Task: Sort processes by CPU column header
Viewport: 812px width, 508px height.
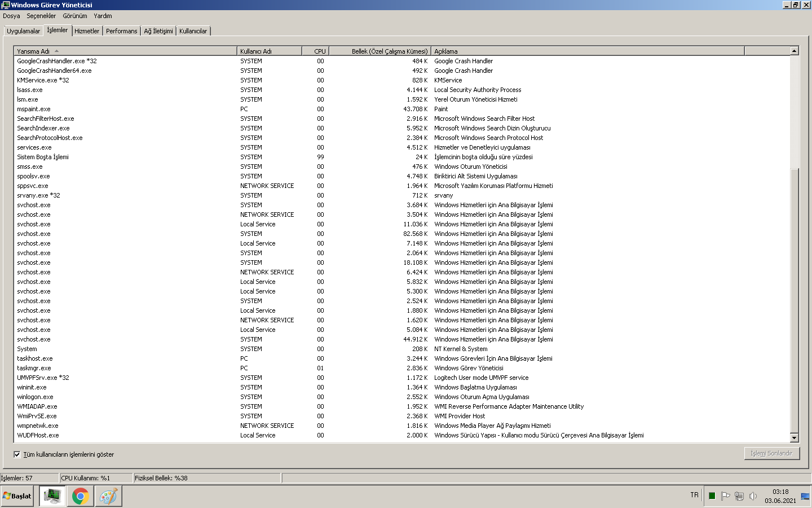Action: 316,51
